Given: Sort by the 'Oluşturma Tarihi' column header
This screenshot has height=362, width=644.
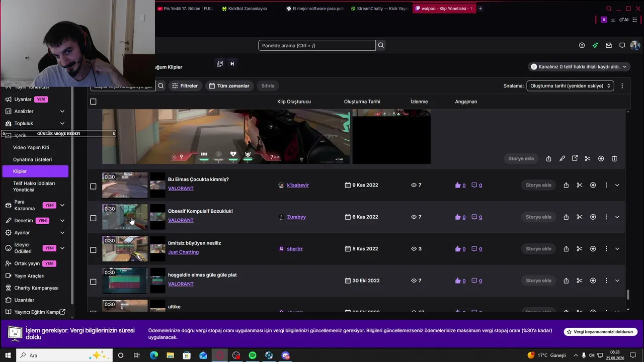Looking at the screenshot, I should [362, 102].
